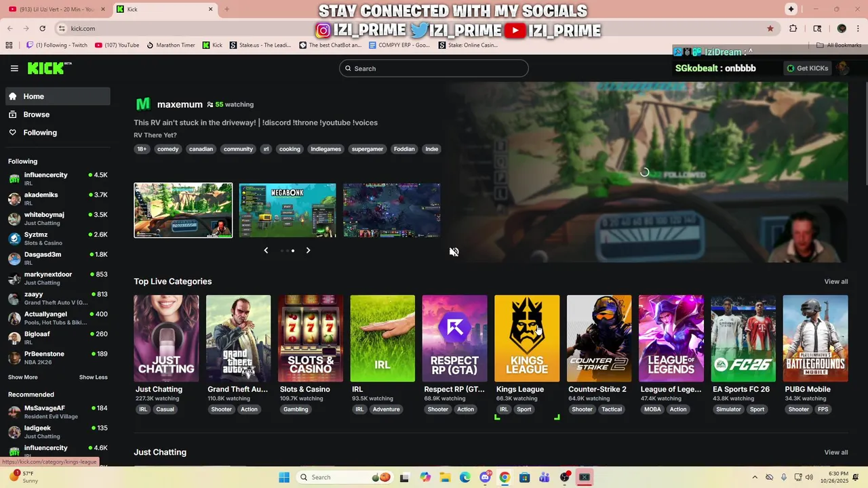Click maxemum channel avatar
This screenshot has width=868, height=488.
pos(142,104)
